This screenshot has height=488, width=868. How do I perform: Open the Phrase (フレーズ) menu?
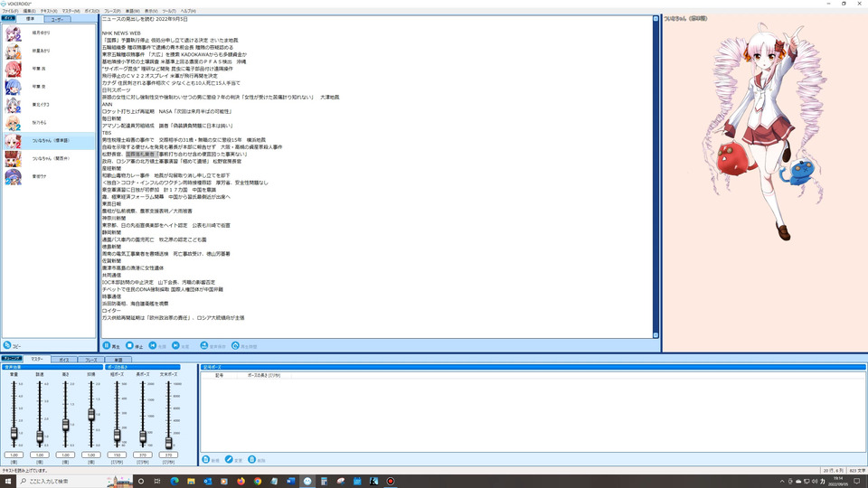point(112,11)
